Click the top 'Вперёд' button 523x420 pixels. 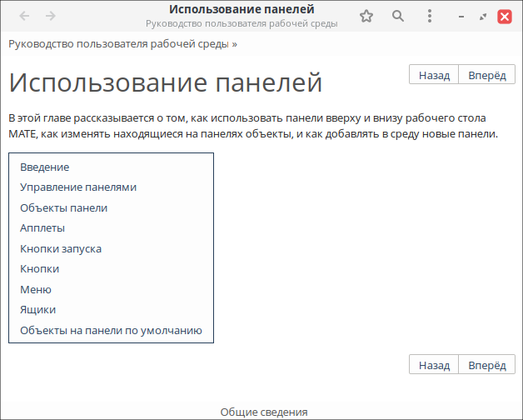tap(487, 74)
